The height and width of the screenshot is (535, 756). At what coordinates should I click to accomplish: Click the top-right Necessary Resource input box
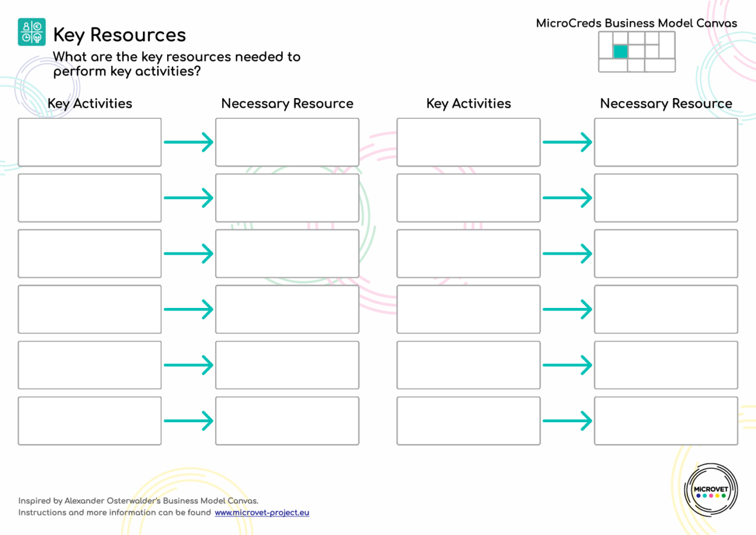tap(666, 142)
